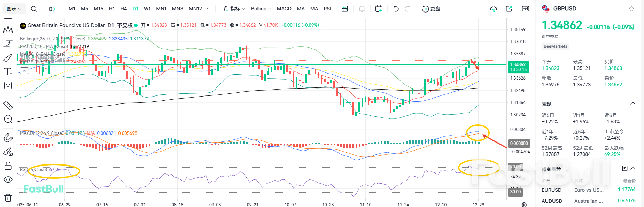Add GBPUSD to favorites star

click(x=631, y=9)
